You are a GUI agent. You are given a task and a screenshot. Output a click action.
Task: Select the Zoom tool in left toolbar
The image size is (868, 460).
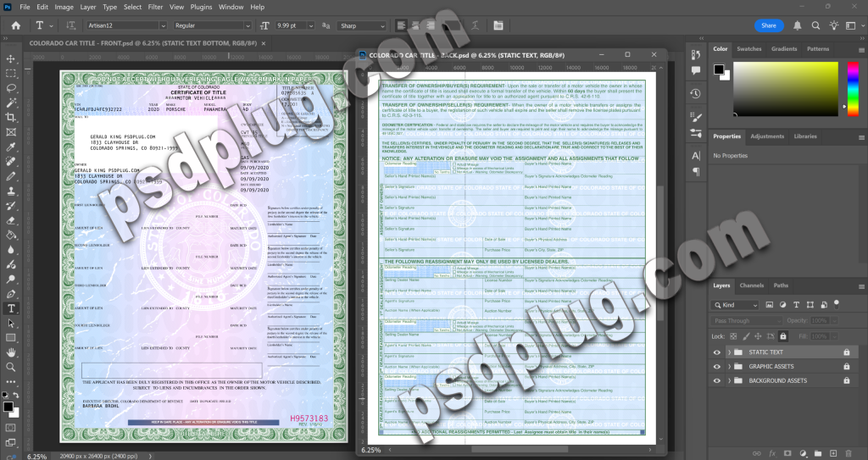11,367
